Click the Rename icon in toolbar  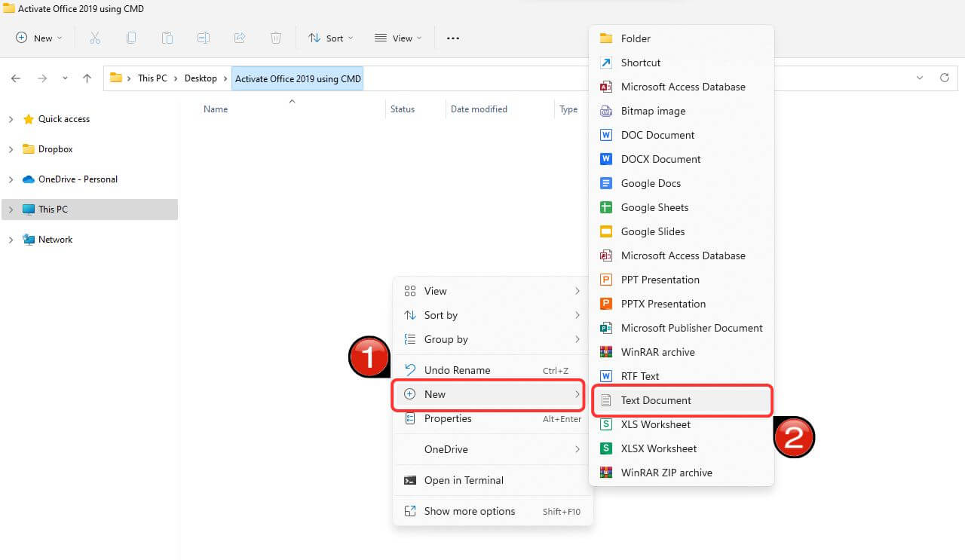click(204, 38)
